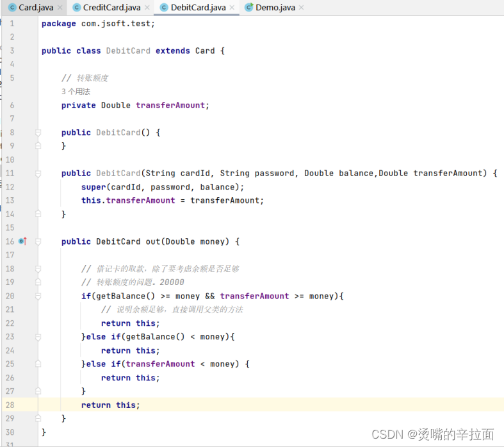The image size is (504, 447).
Task: Click 'return this;' on line 26
Action: coord(131,378)
